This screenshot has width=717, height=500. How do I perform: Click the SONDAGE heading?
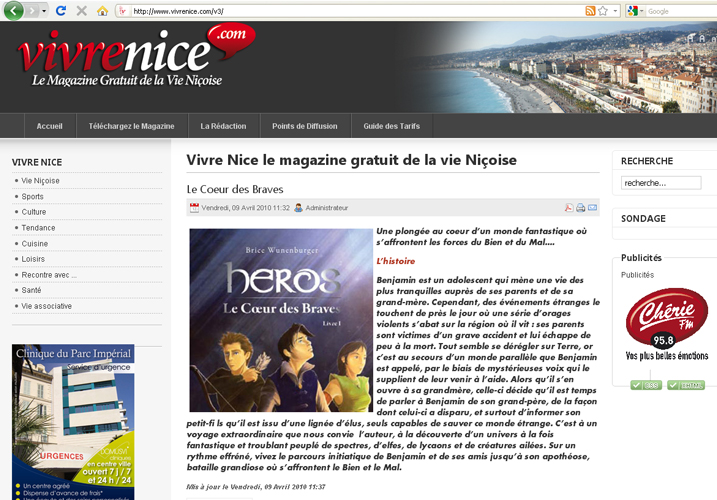643,218
